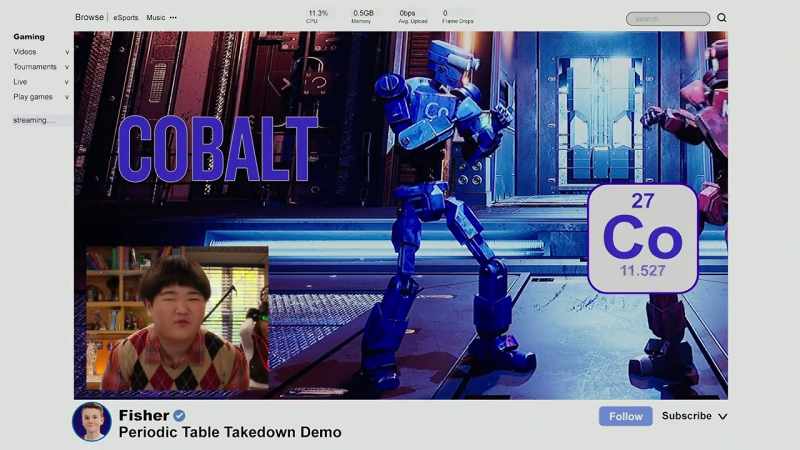The width and height of the screenshot is (800, 450).
Task: Expand the Videos chevron
Action: pos(67,52)
